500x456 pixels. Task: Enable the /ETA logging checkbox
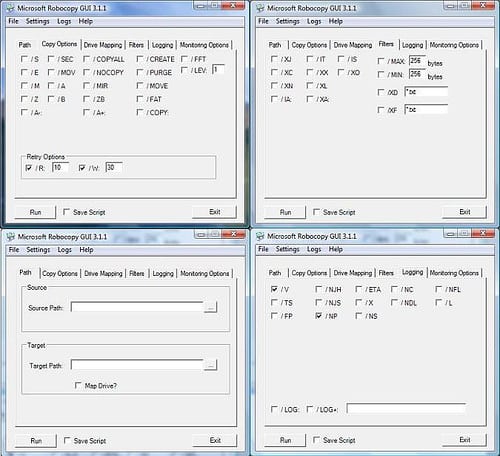(359, 289)
